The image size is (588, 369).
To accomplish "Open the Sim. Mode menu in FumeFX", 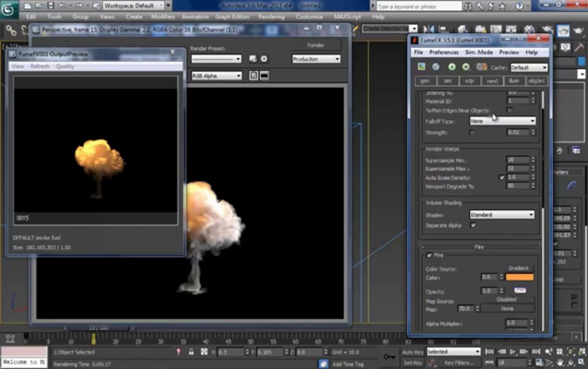I will click(479, 52).
